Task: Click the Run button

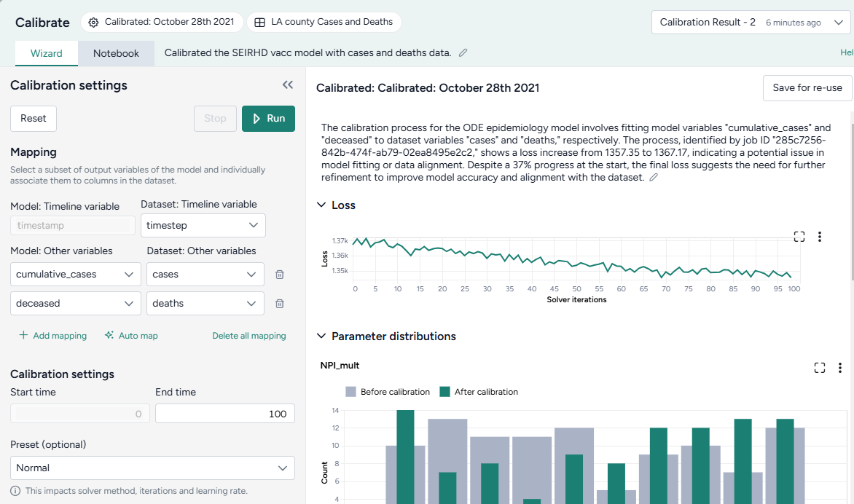Action: point(268,119)
